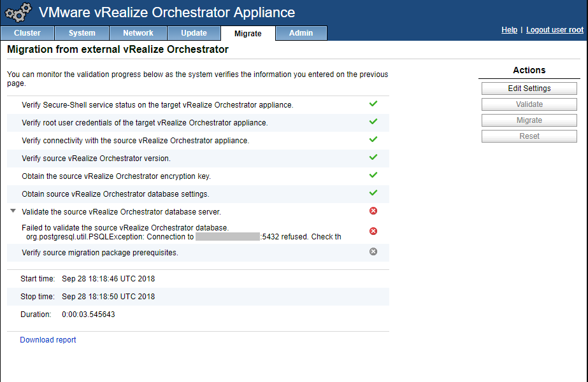This screenshot has width=588, height=382.
Task: Select 'Obtain the source vRealize Orchestrator encryption key' text
Action: (x=116, y=176)
